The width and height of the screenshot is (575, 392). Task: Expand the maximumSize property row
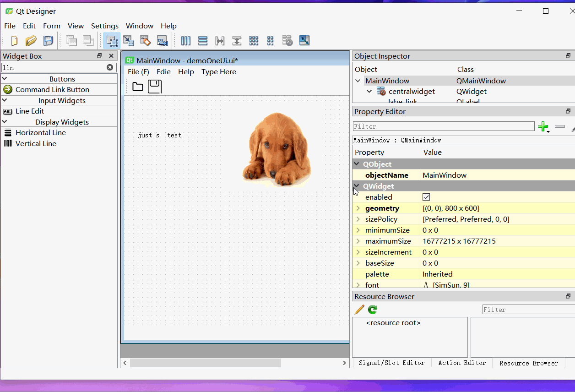pos(358,241)
